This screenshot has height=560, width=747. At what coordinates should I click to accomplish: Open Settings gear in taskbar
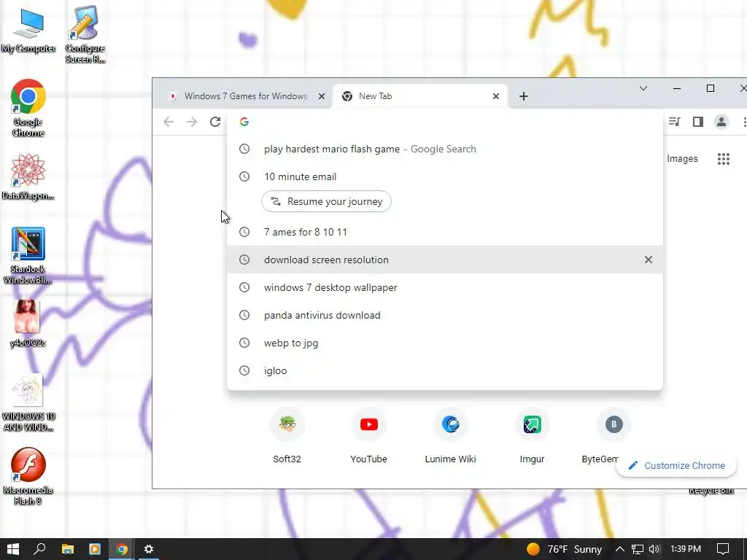(149, 549)
